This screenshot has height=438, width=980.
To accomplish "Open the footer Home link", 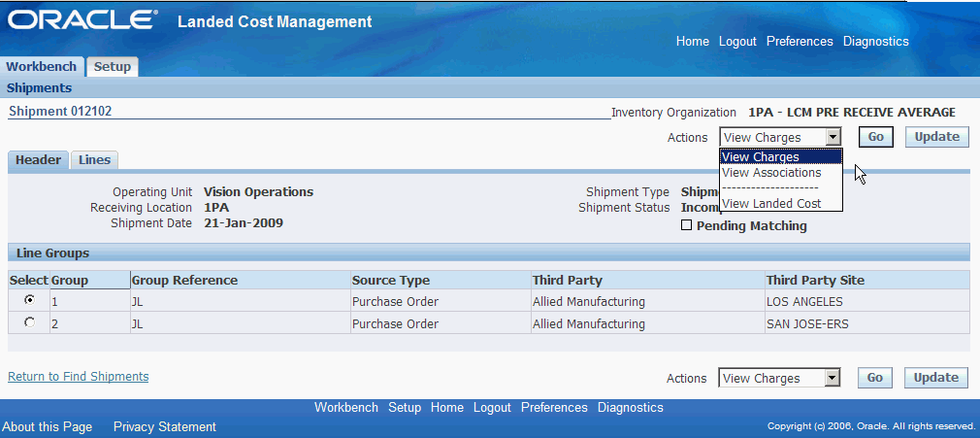I will point(447,407).
